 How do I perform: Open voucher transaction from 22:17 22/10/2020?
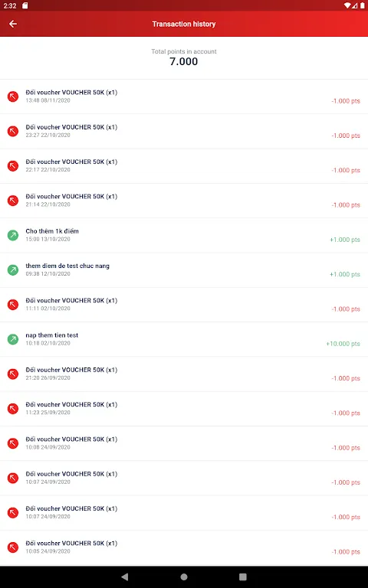pos(184,166)
